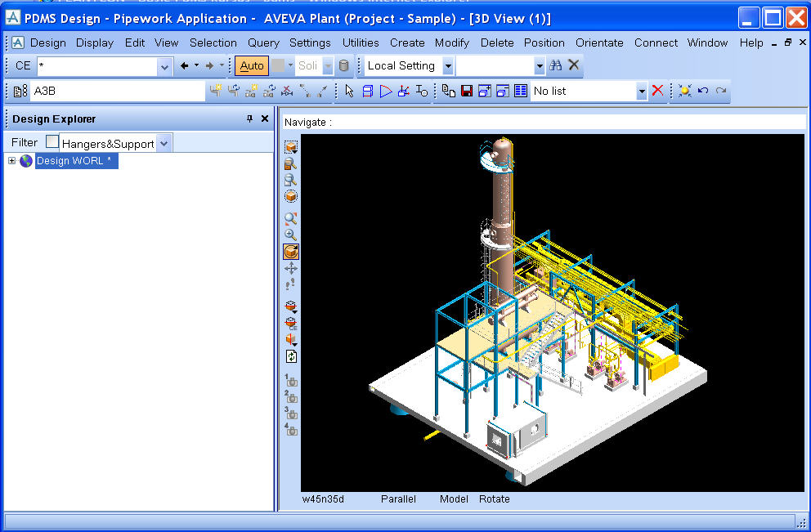Click the create branch component icon
This screenshot has width=811, height=532.
pyautogui.click(x=251, y=91)
